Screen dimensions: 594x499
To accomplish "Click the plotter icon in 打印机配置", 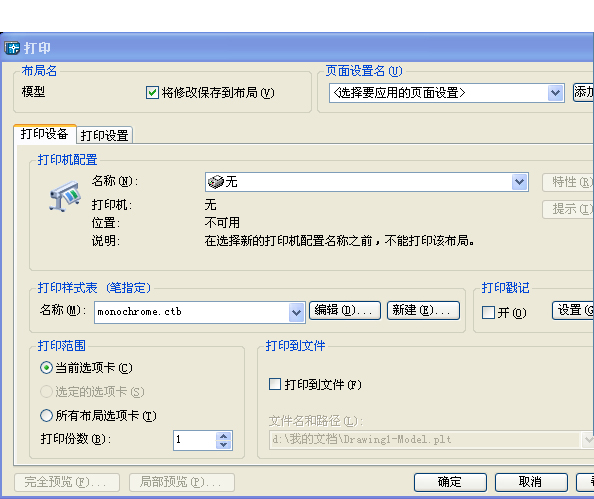I will 65,196.
